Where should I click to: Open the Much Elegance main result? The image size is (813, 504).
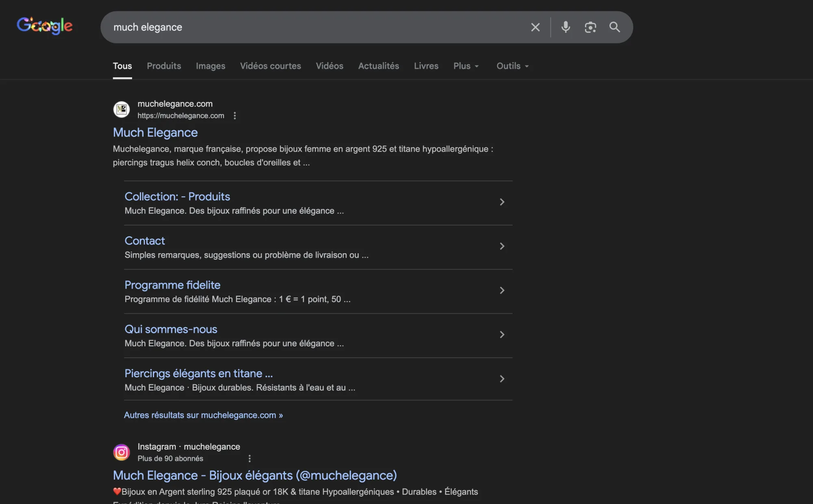point(155,133)
